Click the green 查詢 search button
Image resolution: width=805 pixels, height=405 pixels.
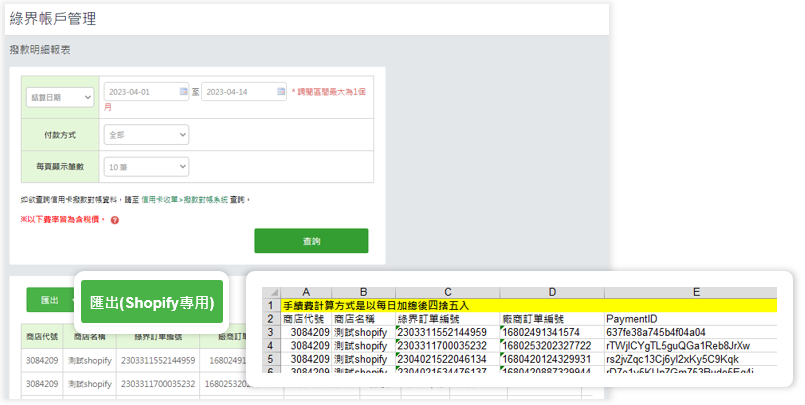(311, 241)
